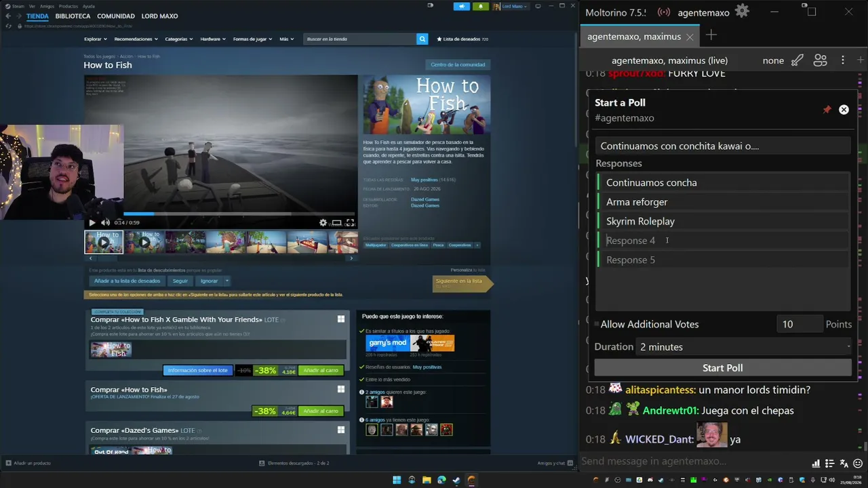
Task: Mute the trailer volume icon
Action: (x=105, y=222)
